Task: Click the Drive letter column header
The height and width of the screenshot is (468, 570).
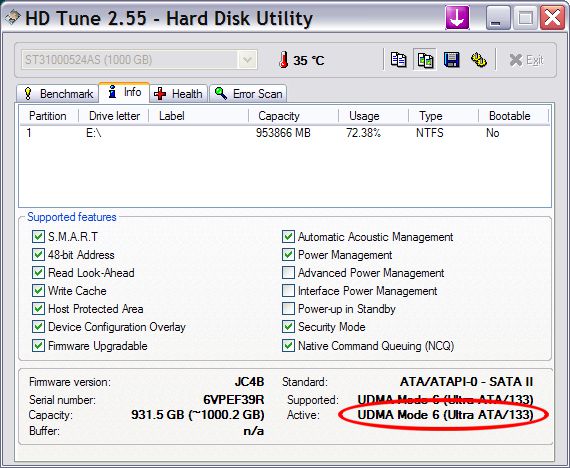Action: 114,116
